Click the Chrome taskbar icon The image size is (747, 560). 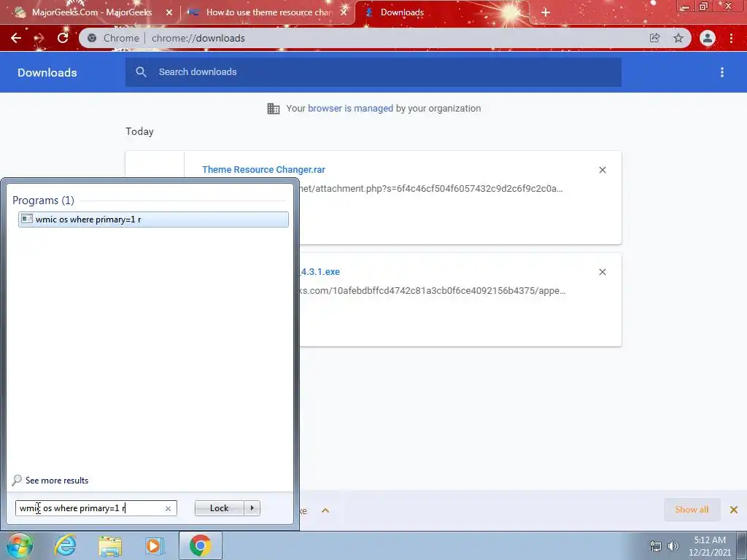(200, 545)
